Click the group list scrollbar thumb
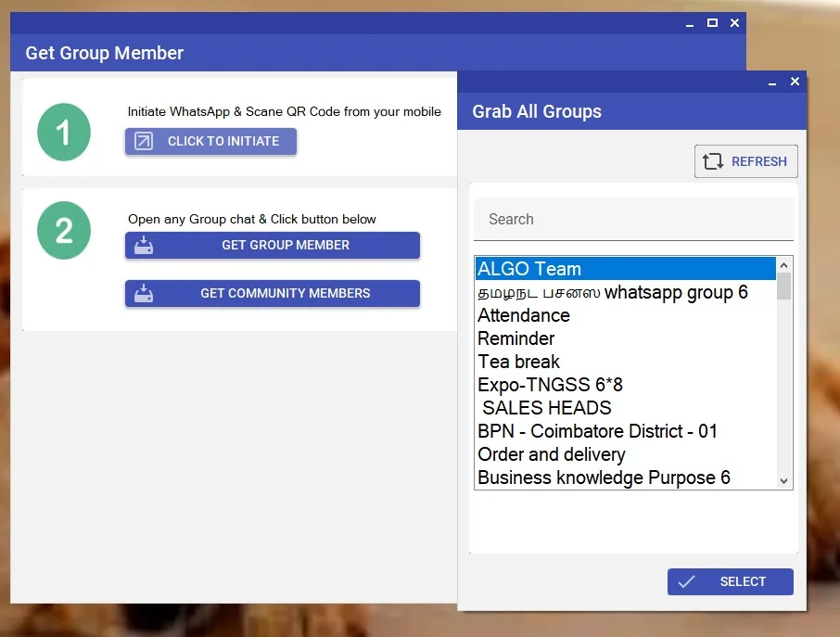 (784, 286)
